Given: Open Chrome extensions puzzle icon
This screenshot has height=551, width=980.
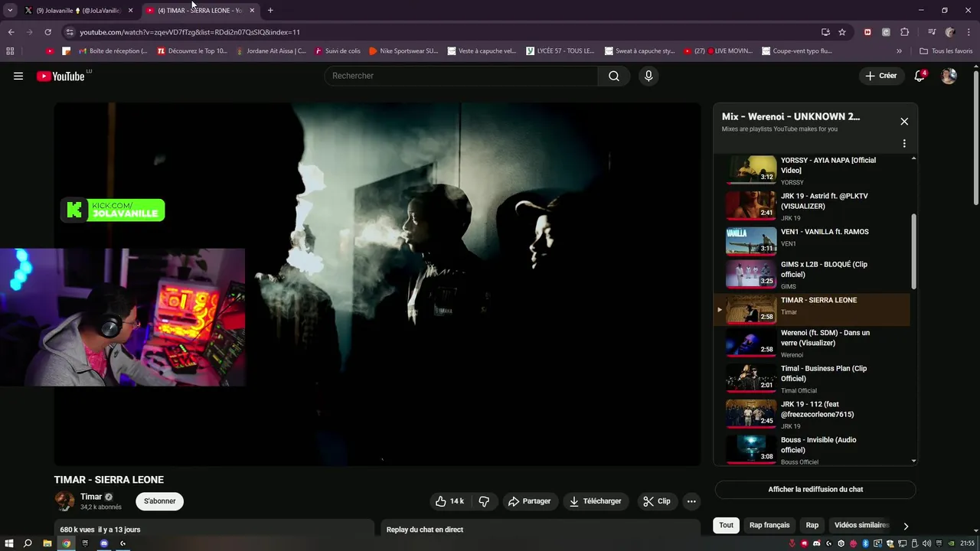Looking at the screenshot, I should (x=904, y=32).
